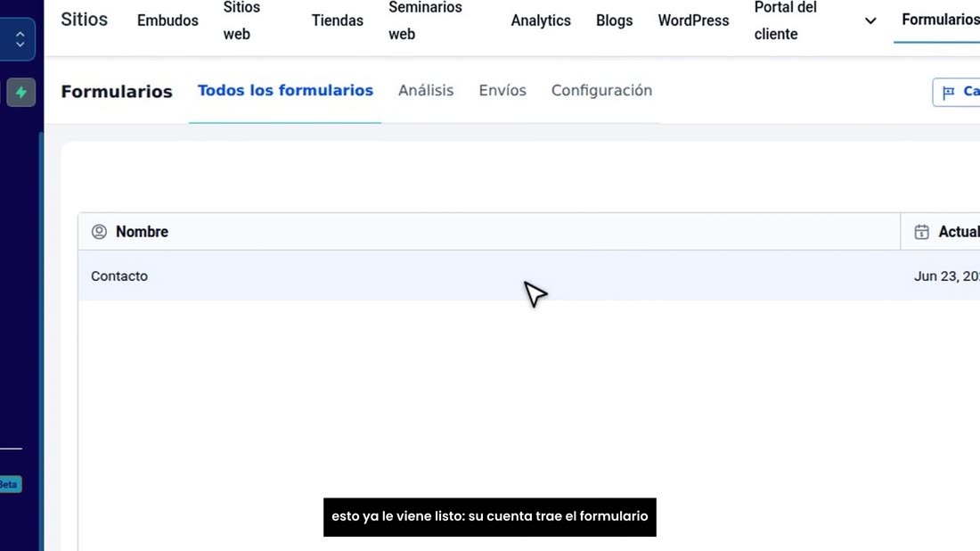980x551 pixels.
Task: Go to the Blogs section
Action: click(x=615, y=21)
